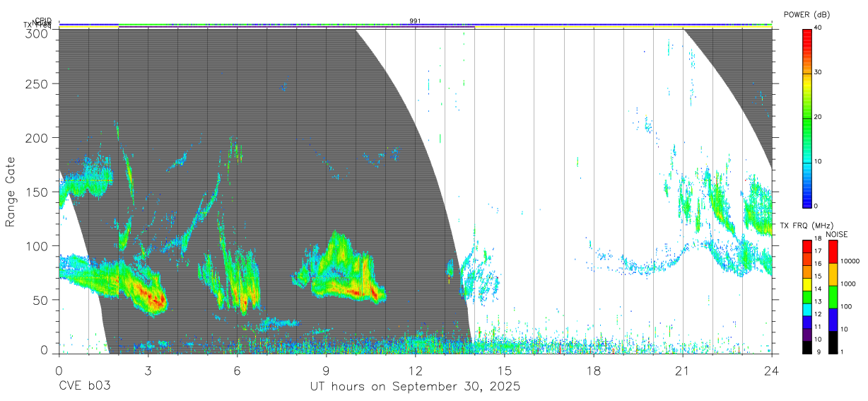Click the 9 tick on UT hours axis
Viewport: 868px width, 401px height.
click(326, 370)
